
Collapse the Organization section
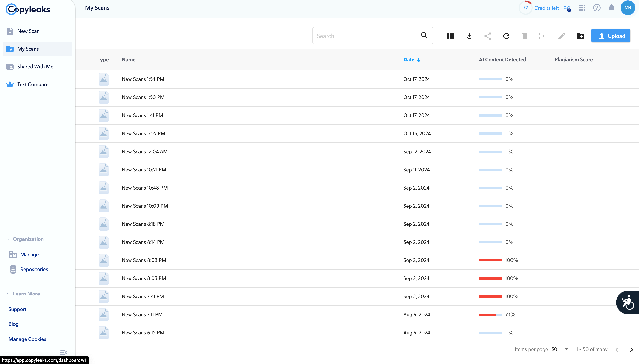point(8,239)
